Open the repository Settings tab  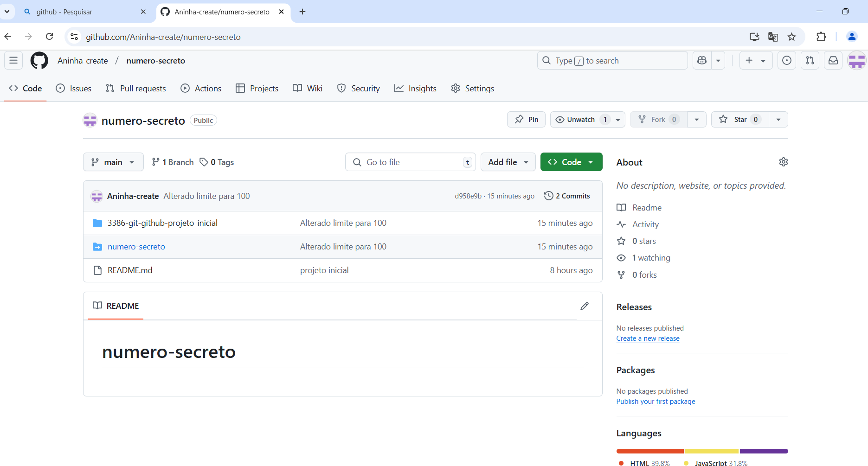[472, 88]
